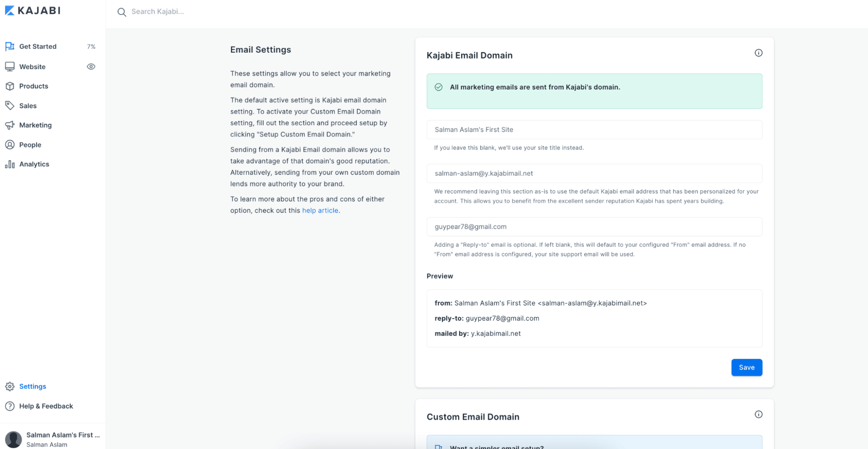Click the Analytics bar chart icon
Image resolution: width=868 pixels, height=449 pixels.
(10, 164)
